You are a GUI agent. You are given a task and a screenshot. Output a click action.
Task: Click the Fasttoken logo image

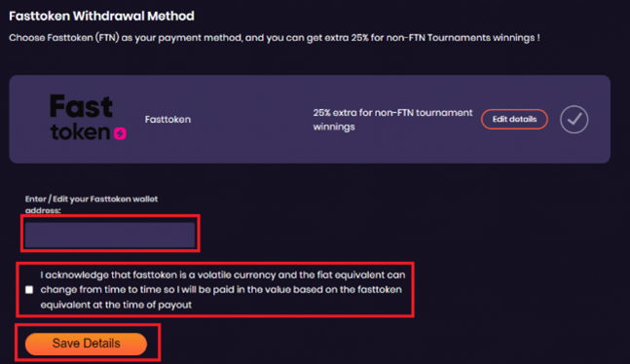[x=89, y=118]
